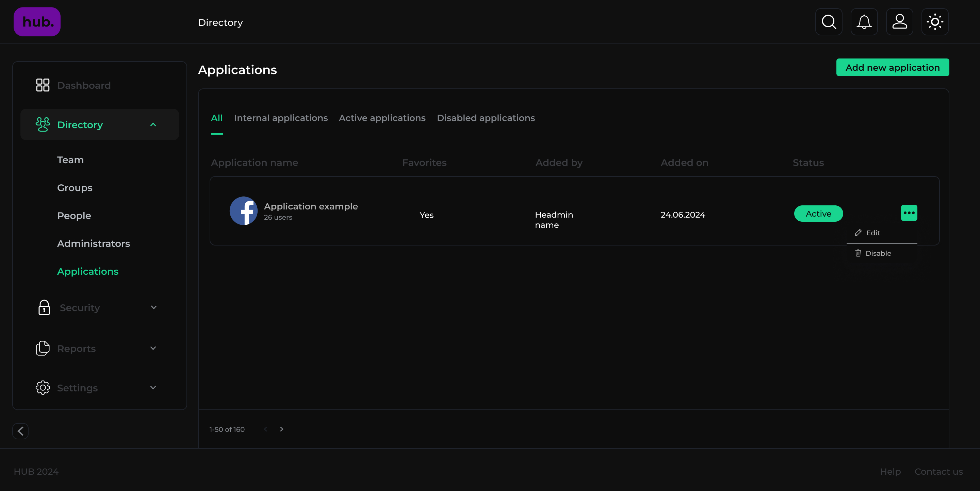Open the search icon in header

point(829,22)
